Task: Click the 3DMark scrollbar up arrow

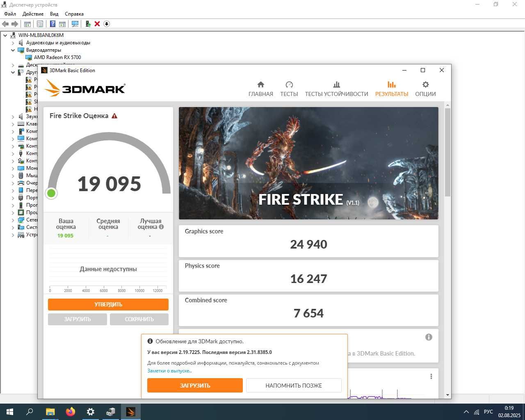Action: pos(447,105)
